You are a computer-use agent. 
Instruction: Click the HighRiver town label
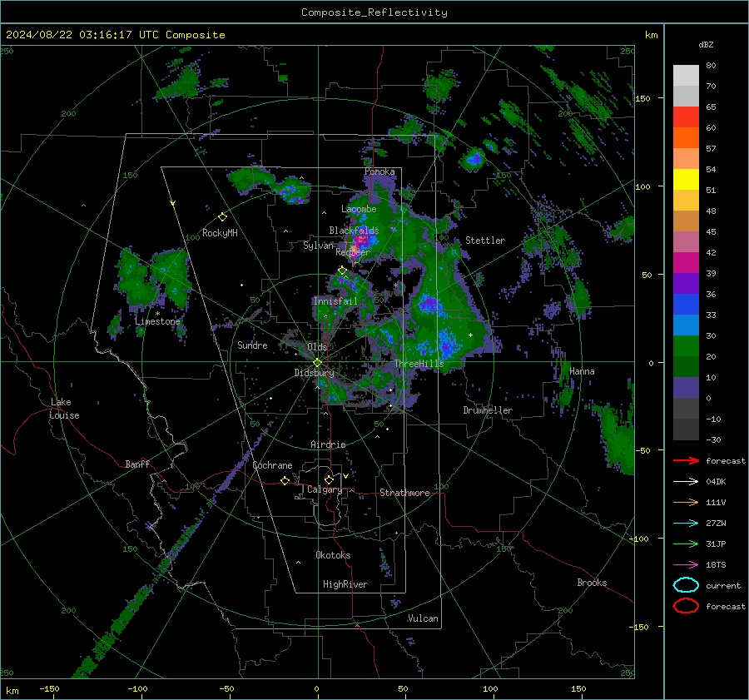345,584
